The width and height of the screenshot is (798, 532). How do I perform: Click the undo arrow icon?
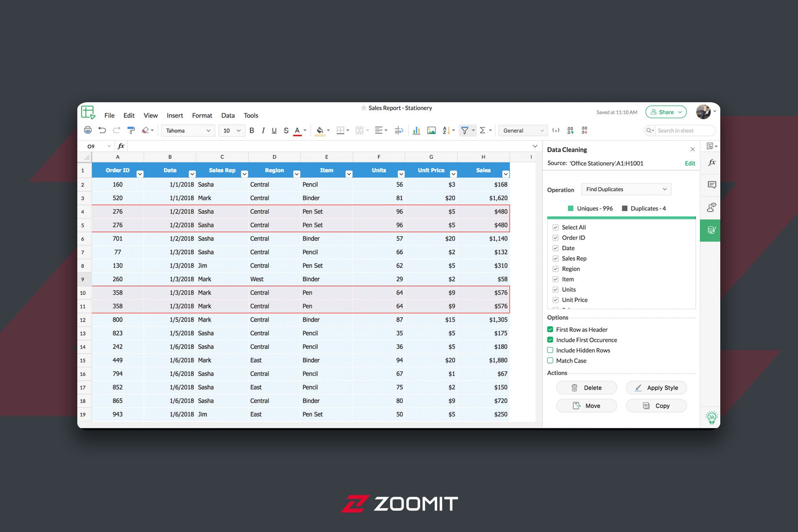click(102, 131)
